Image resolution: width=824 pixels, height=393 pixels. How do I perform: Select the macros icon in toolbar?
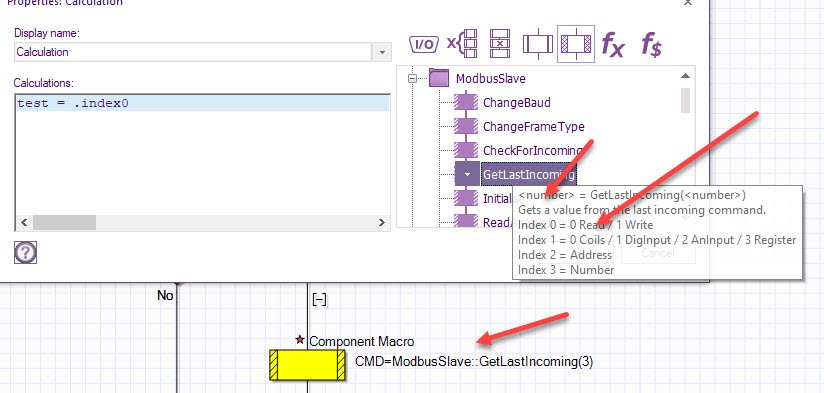coord(538,44)
